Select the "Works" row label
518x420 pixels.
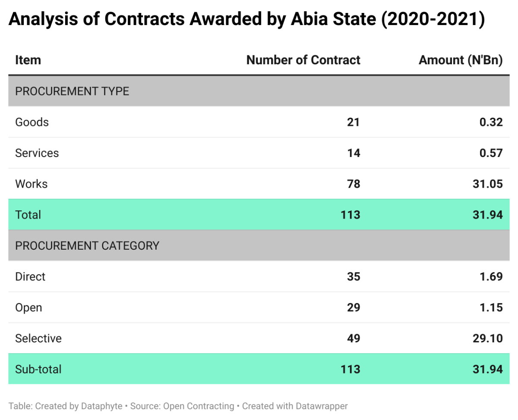(31, 184)
